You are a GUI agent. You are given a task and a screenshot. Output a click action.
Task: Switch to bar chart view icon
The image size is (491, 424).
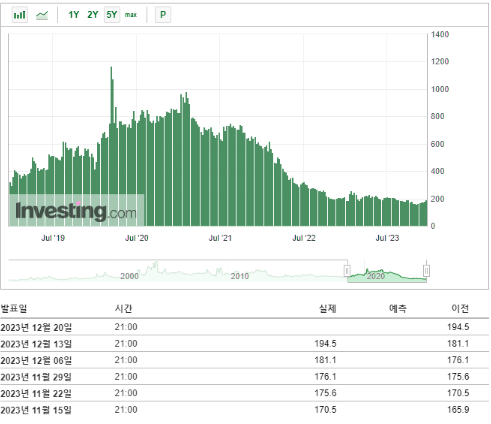(20, 15)
